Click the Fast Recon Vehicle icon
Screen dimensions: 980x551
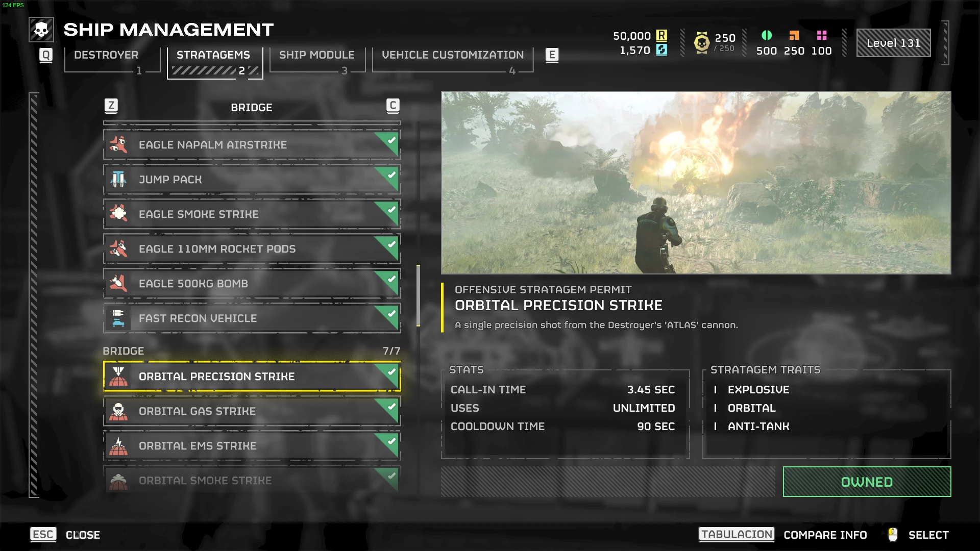tap(118, 318)
